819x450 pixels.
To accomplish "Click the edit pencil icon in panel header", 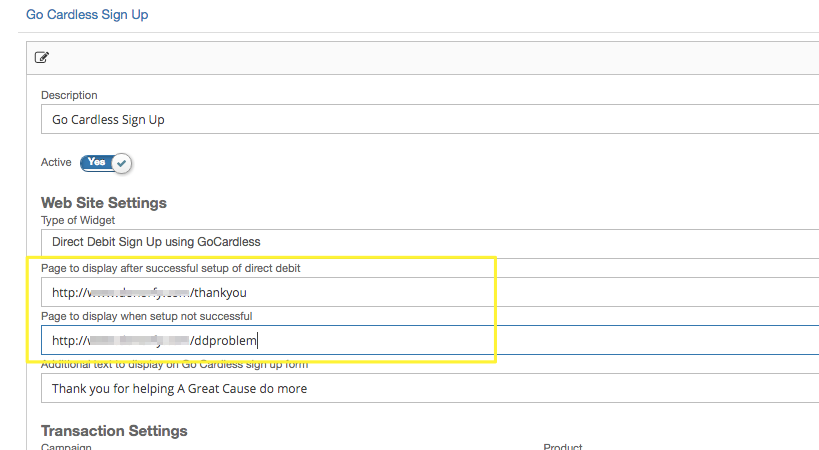I will coord(42,57).
